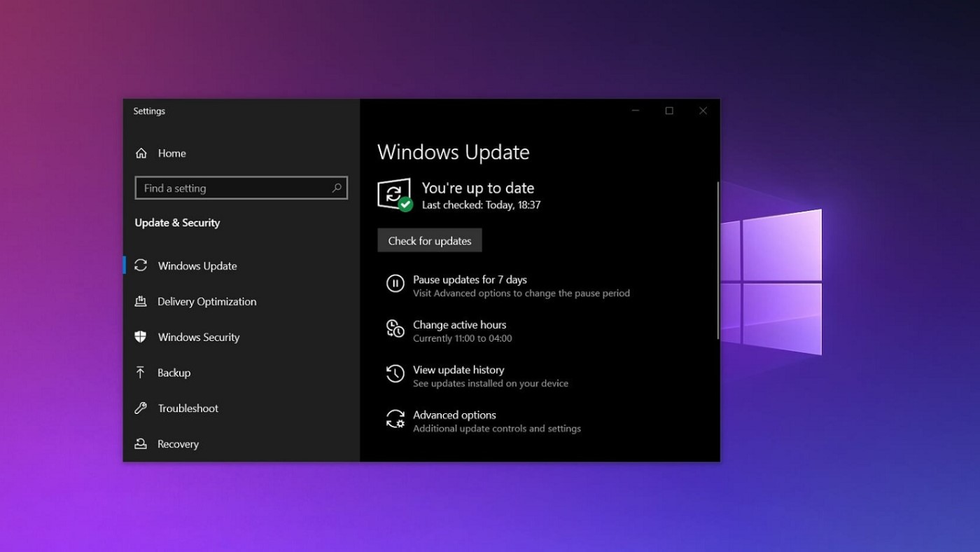Open View update history
The height and width of the screenshot is (552, 980).
click(458, 369)
